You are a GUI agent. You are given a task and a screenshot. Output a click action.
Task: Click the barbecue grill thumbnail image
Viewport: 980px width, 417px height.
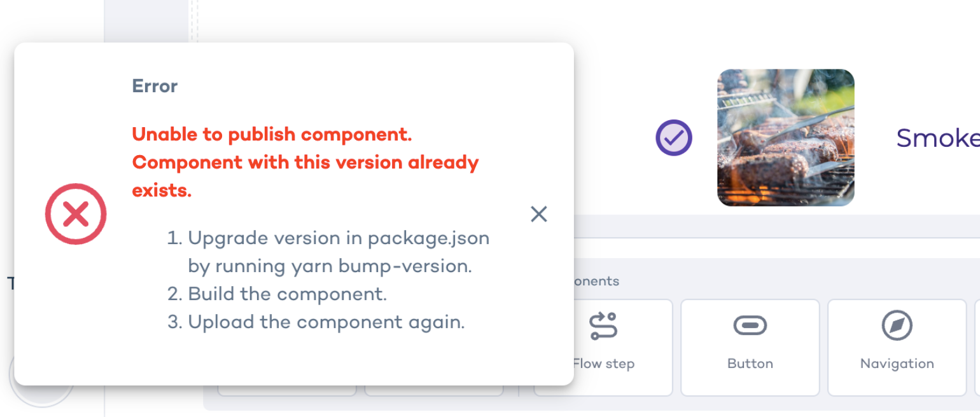pos(785,137)
